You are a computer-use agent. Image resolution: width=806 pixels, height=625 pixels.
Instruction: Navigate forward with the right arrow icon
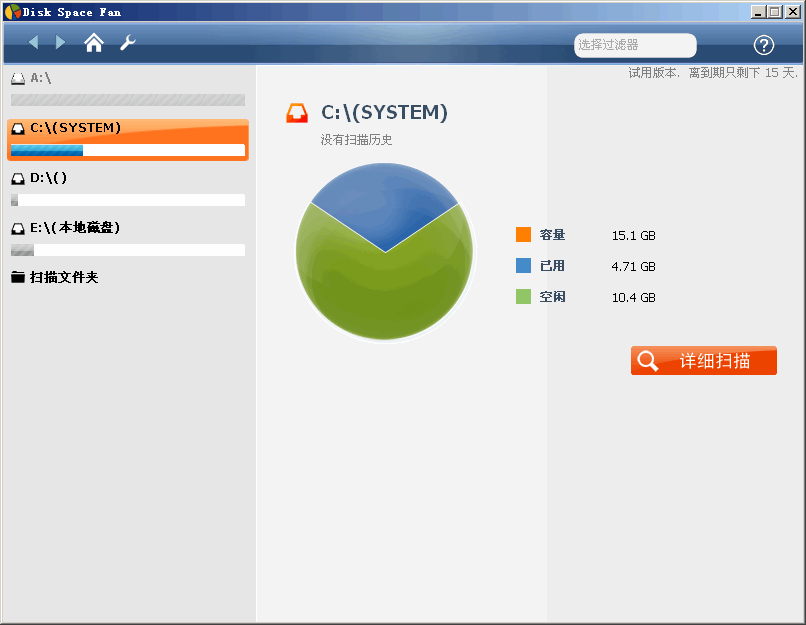tap(59, 44)
